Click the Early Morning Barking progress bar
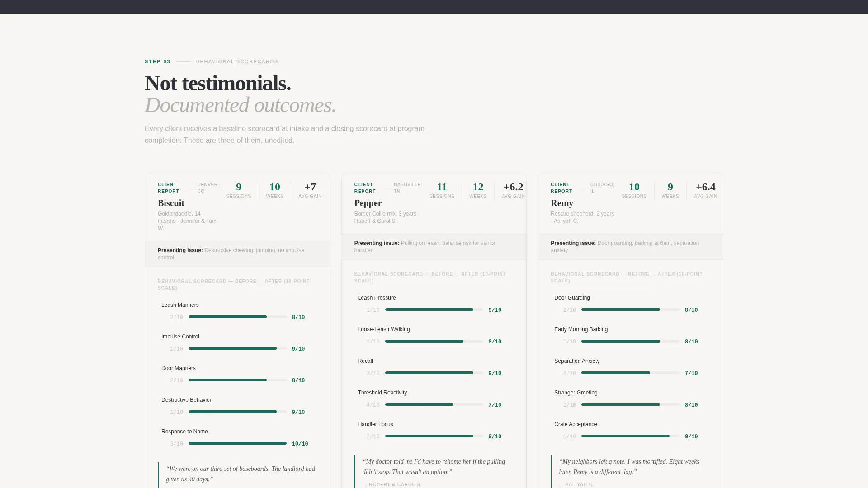Screen dimensions: 868x488 (630, 341)
